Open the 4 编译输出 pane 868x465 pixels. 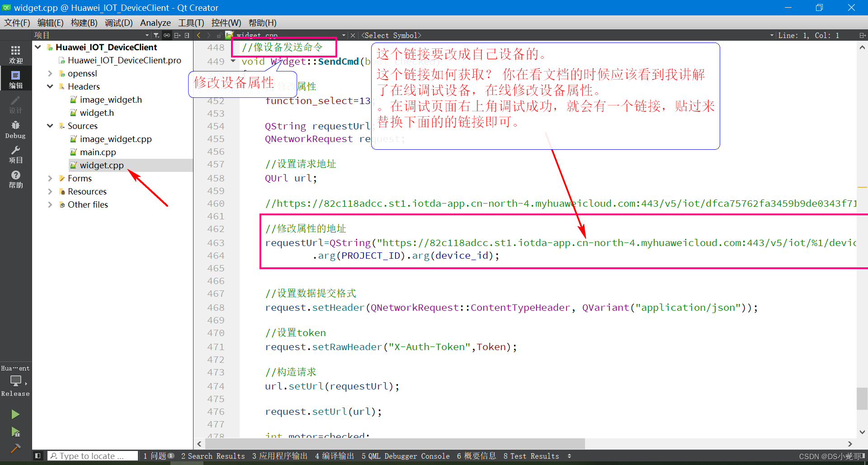tap(335, 456)
